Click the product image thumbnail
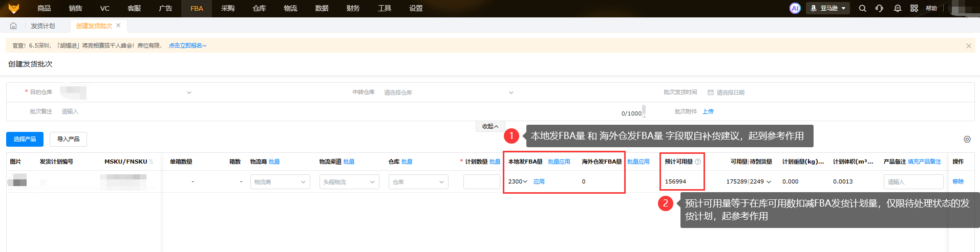This screenshot has width=980, height=252. pos(17,180)
